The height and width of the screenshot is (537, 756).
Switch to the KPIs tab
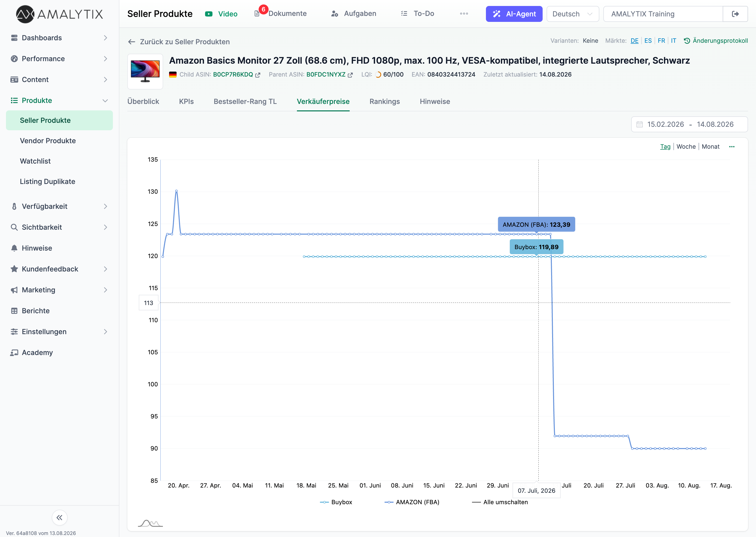(x=187, y=101)
